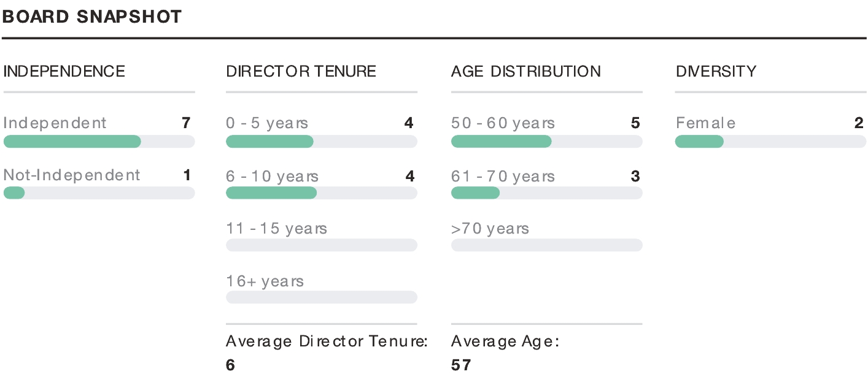This screenshot has width=868, height=374.
Task: Click the Average Director Tenure label
Action: 327,342
